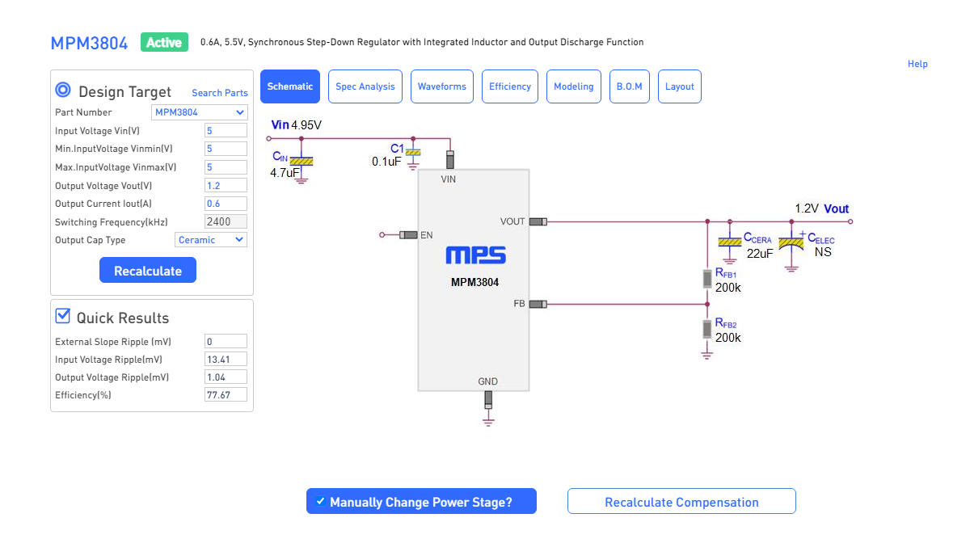Select the Efficiency result field
The image size is (970, 560).
(x=226, y=395)
